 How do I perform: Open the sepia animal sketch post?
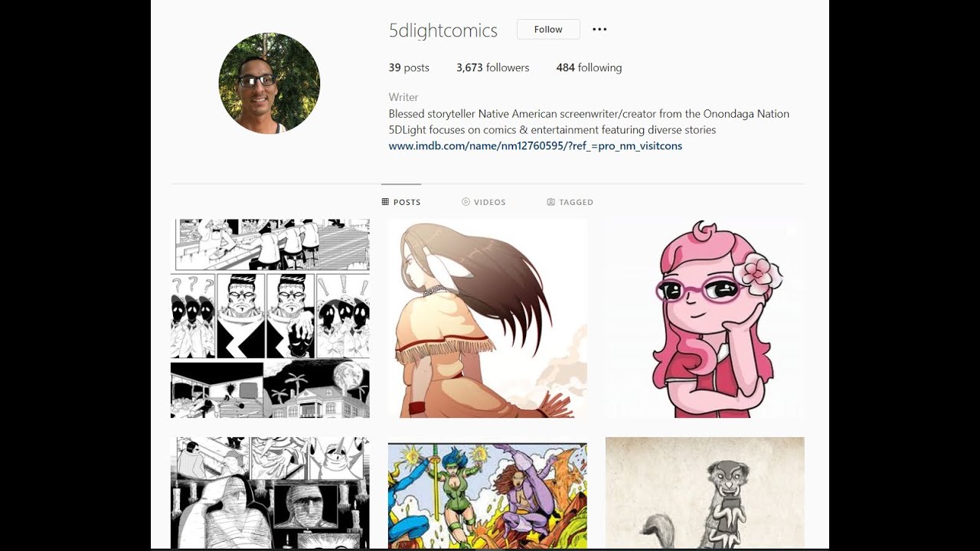pyautogui.click(x=705, y=493)
